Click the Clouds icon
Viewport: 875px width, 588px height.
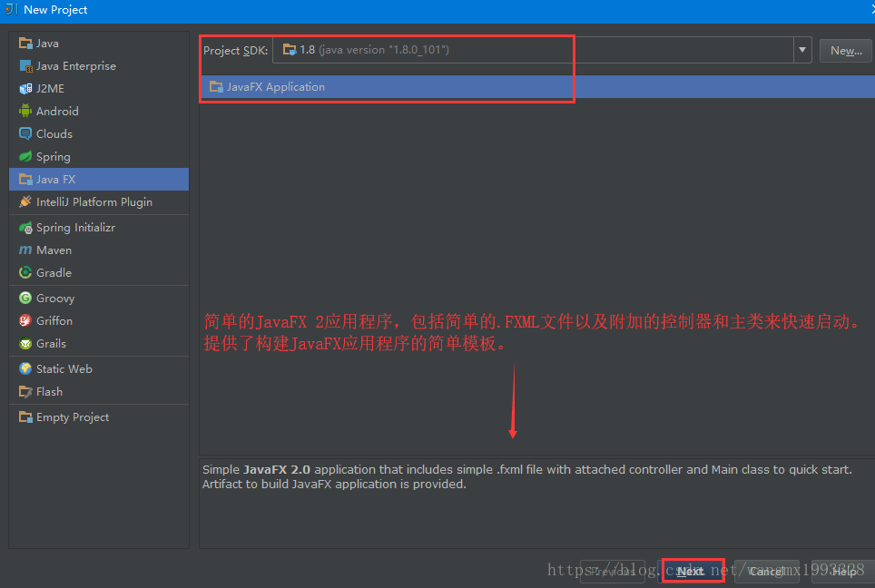pos(25,134)
